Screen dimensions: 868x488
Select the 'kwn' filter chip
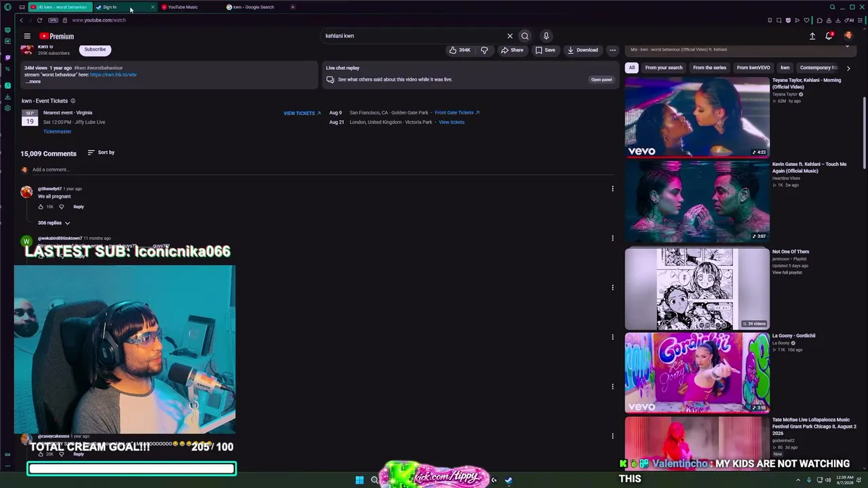pyautogui.click(x=785, y=68)
